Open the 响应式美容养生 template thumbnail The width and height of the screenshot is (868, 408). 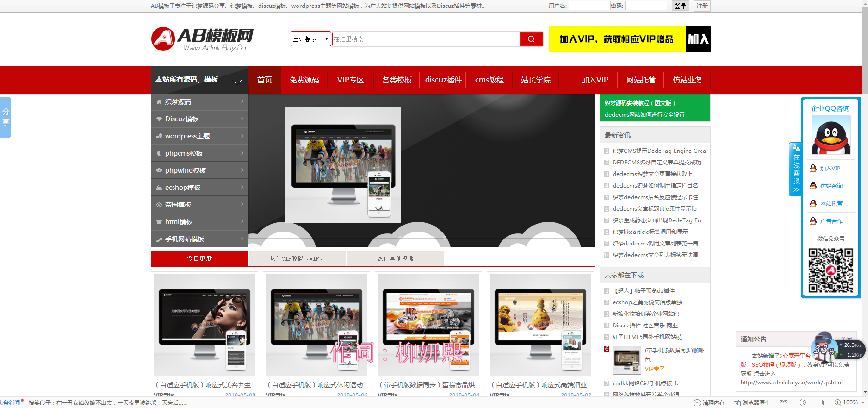click(205, 325)
